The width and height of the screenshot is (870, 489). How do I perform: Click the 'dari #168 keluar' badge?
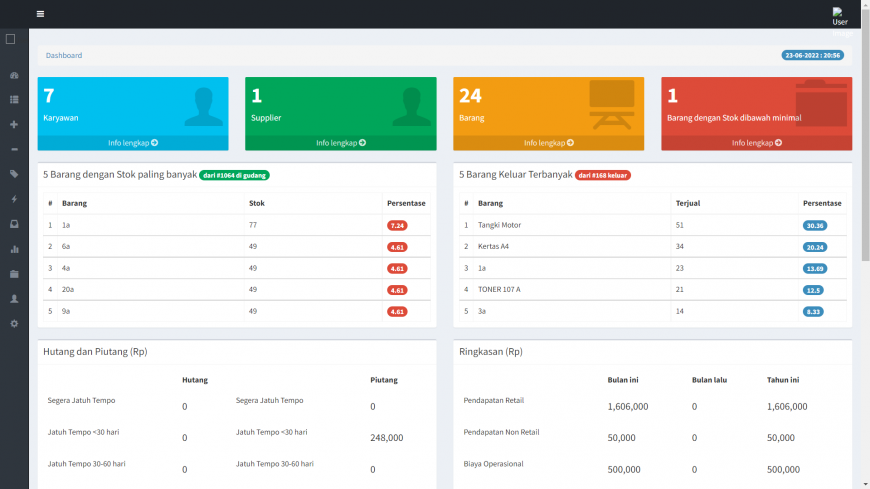pos(603,175)
